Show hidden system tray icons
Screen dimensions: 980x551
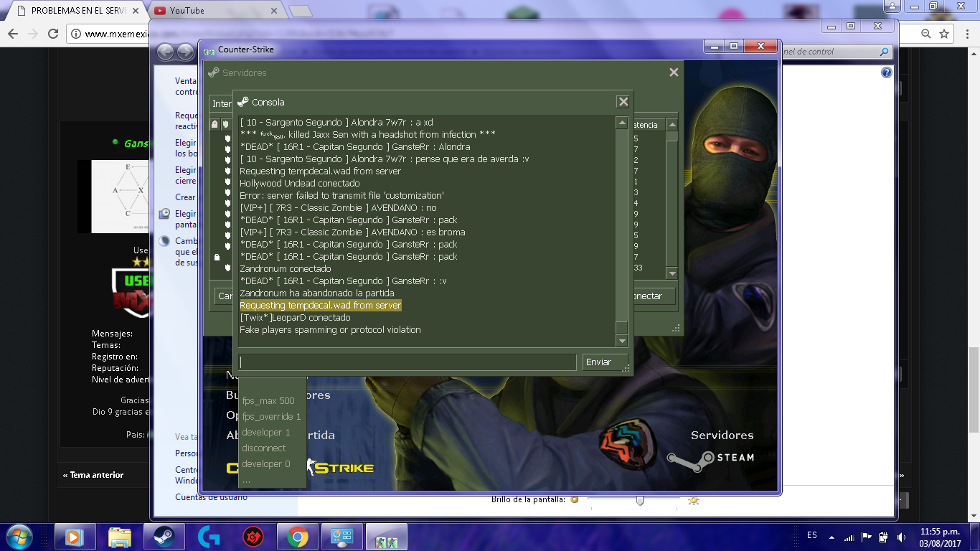coord(831,537)
